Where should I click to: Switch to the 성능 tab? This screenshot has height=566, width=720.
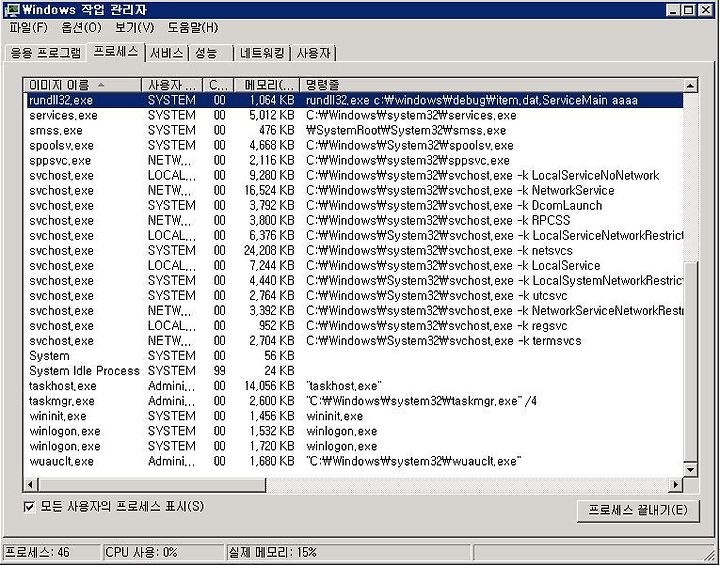point(206,53)
